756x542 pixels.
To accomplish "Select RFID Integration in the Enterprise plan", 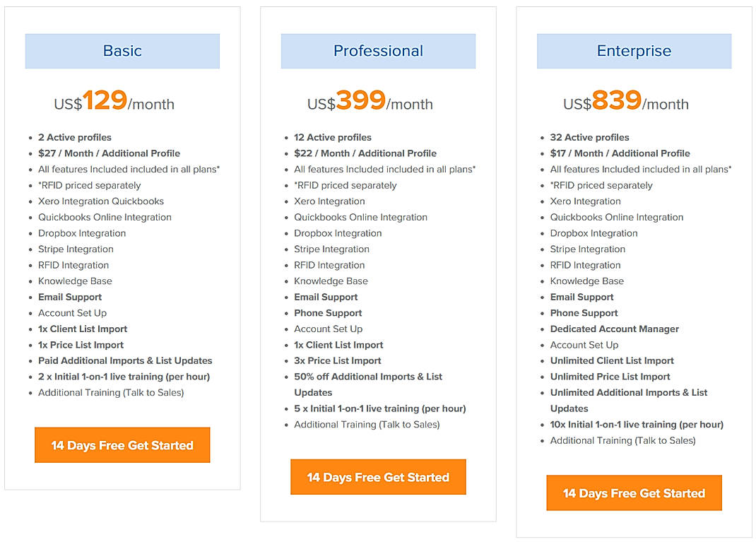I will (x=585, y=265).
